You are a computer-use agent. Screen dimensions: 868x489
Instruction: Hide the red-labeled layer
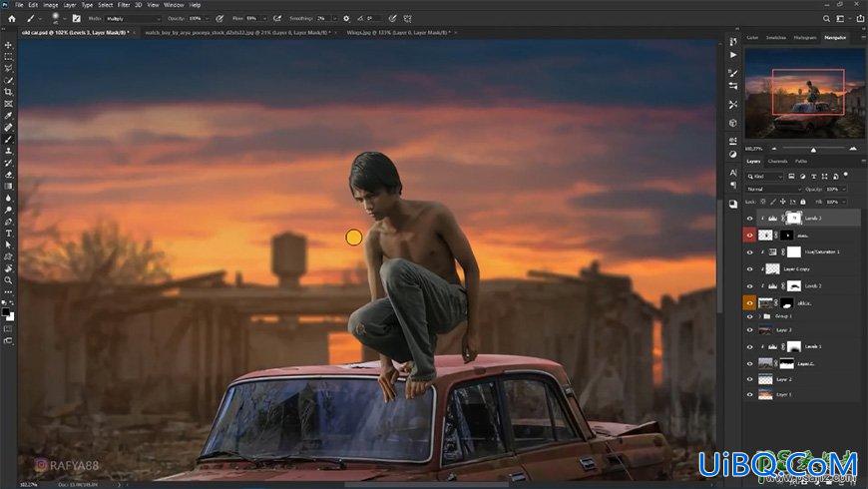coord(749,235)
